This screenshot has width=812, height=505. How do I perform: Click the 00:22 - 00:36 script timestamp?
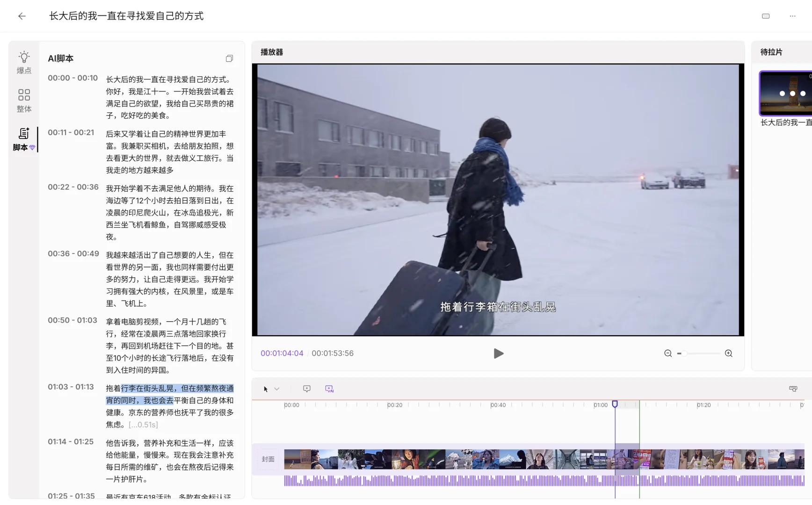[73, 187]
